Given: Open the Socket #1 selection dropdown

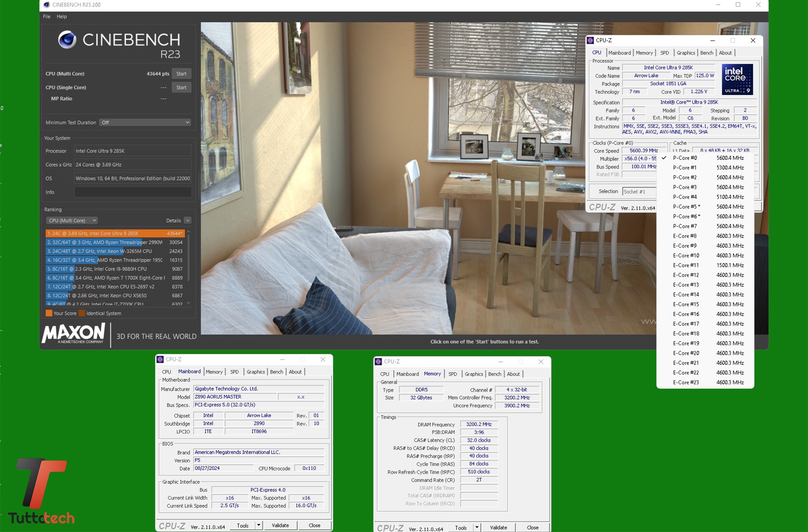Looking at the screenshot, I should click(x=639, y=192).
